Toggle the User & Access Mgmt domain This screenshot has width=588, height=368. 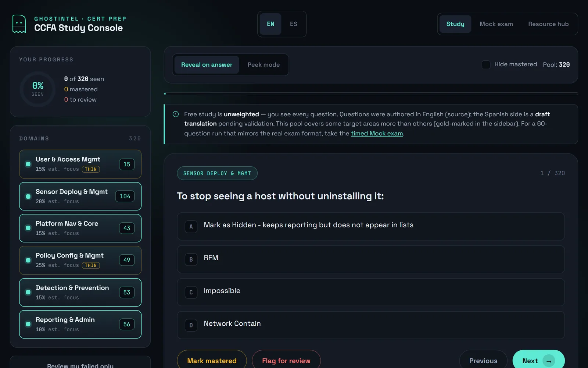click(80, 164)
